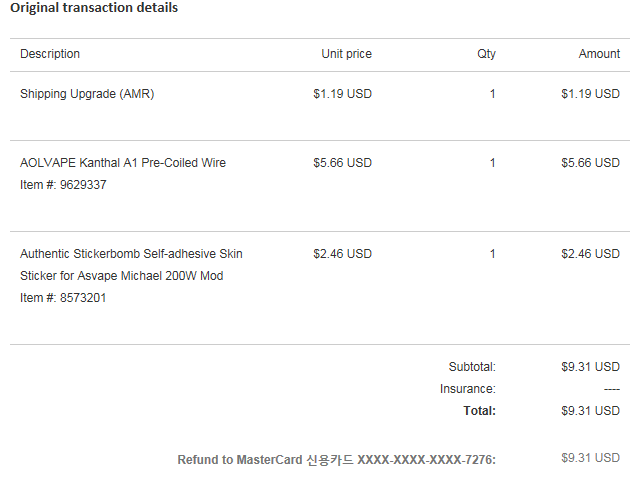Click the AOLVAPE Kanthal A1 Pre-Coiled Wire item
The image size is (639, 481).
(x=123, y=163)
